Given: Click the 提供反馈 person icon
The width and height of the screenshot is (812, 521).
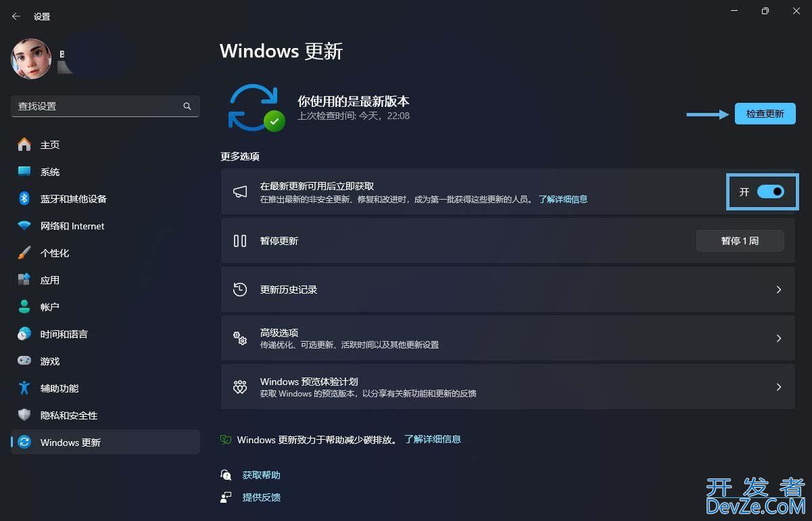Looking at the screenshot, I should click(226, 497).
